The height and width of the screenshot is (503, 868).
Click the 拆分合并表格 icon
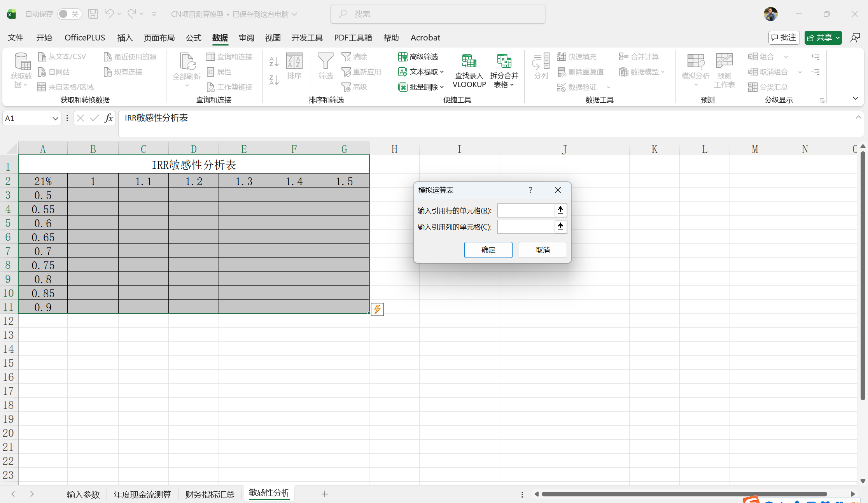point(504,61)
